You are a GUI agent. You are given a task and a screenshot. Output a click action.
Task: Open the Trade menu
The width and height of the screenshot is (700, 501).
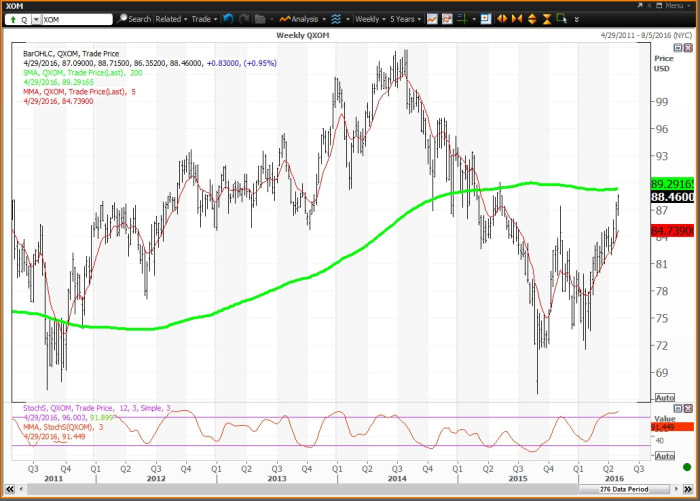pos(204,19)
